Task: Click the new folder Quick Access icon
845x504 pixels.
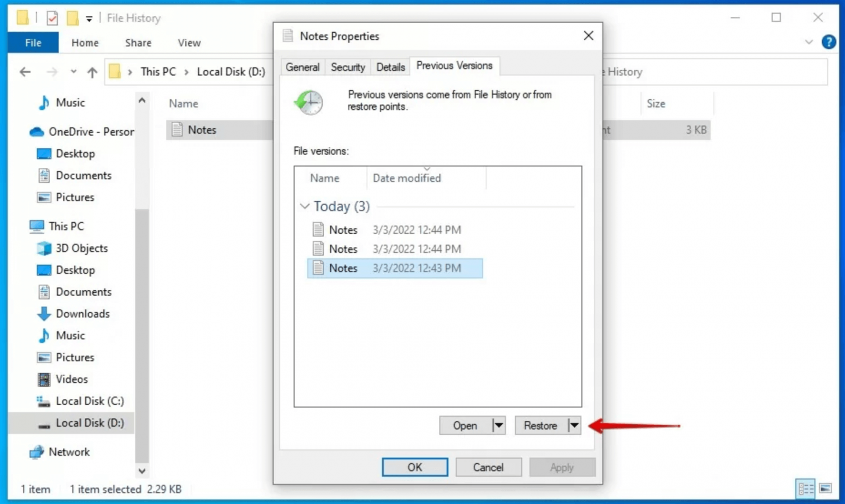Action: click(73, 17)
